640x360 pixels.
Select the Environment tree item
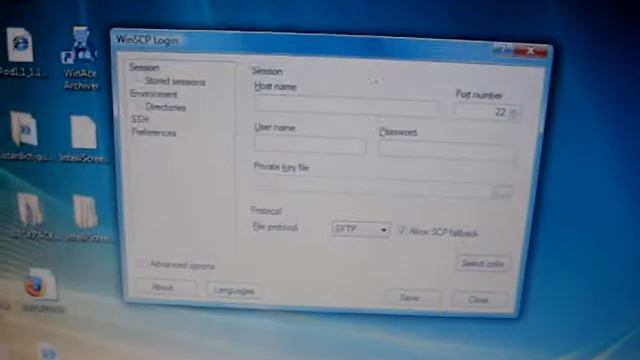pyautogui.click(x=153, y=94)
